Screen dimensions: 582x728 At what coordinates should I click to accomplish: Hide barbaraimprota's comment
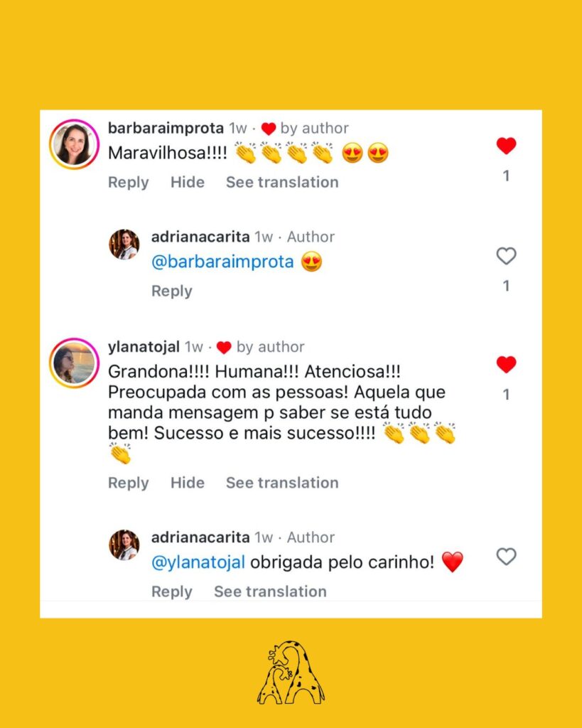188,182
